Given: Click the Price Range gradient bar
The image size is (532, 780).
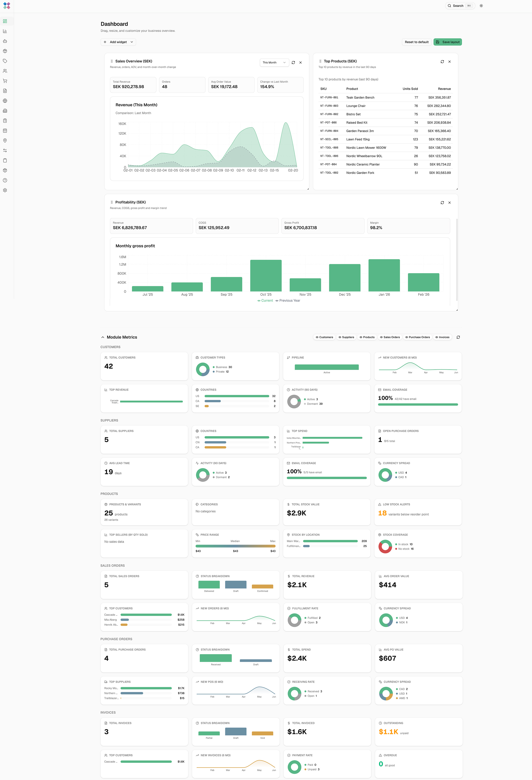Looking at the screenshot, I should pyautogui.click(x=236, y=546).
